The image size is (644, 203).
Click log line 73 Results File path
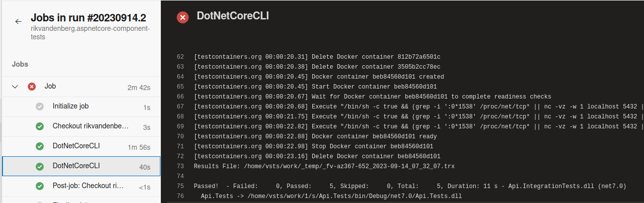[324, 166]
